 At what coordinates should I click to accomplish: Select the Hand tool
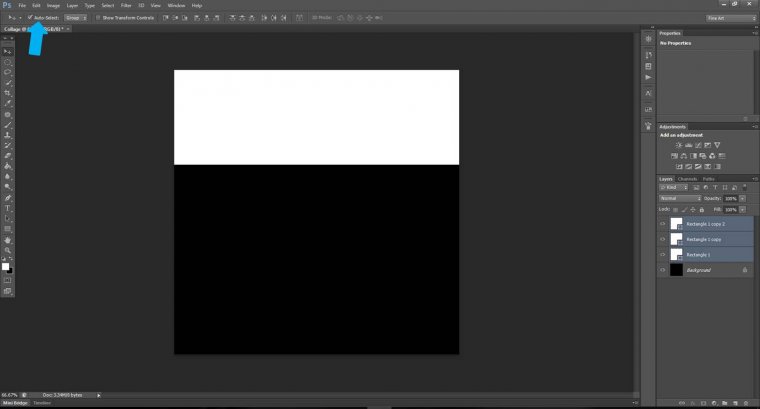[x=7, y=240]
